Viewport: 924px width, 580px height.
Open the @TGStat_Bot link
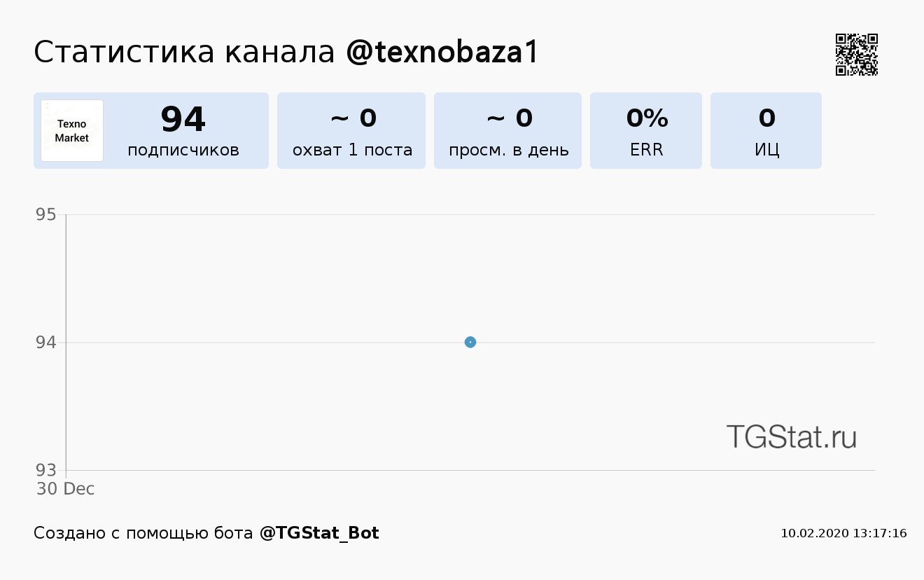point(319,533)
